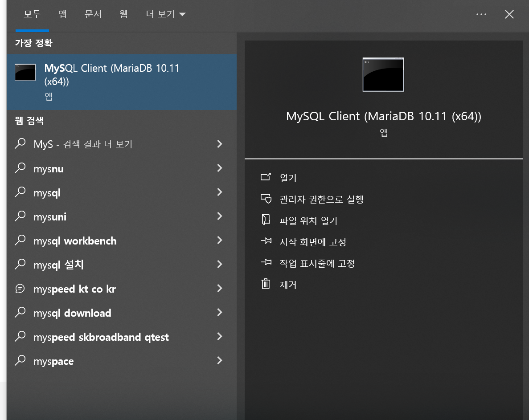Choose 제거 to uninstall
Screen dimensions: 529x420
288,285
